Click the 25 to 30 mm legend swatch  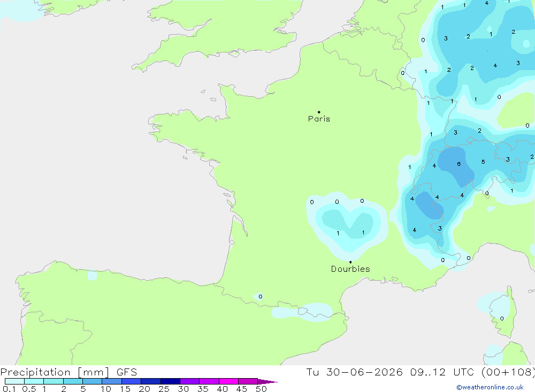170,381
